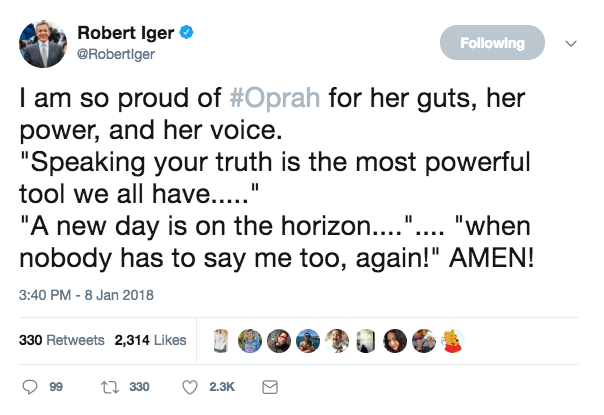Click the 99 replies count
Screen dimensions: 604x415
(x=56, y=386)
